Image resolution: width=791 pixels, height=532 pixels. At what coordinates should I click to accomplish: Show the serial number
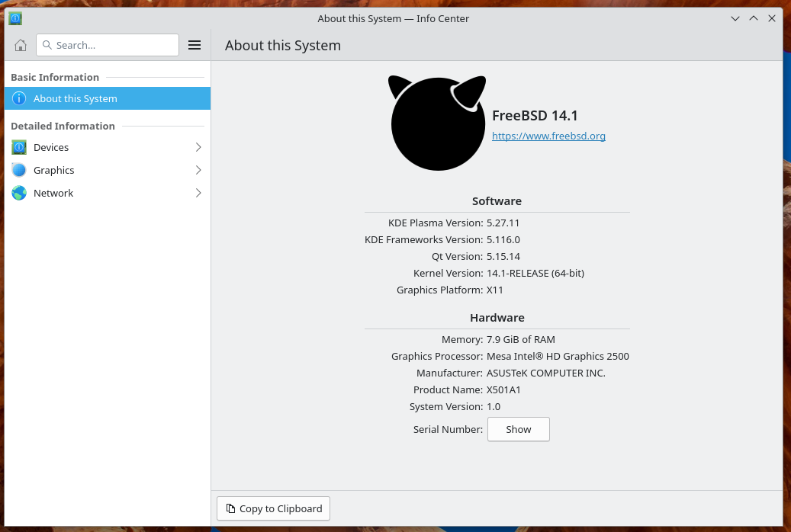click(518, 429)
